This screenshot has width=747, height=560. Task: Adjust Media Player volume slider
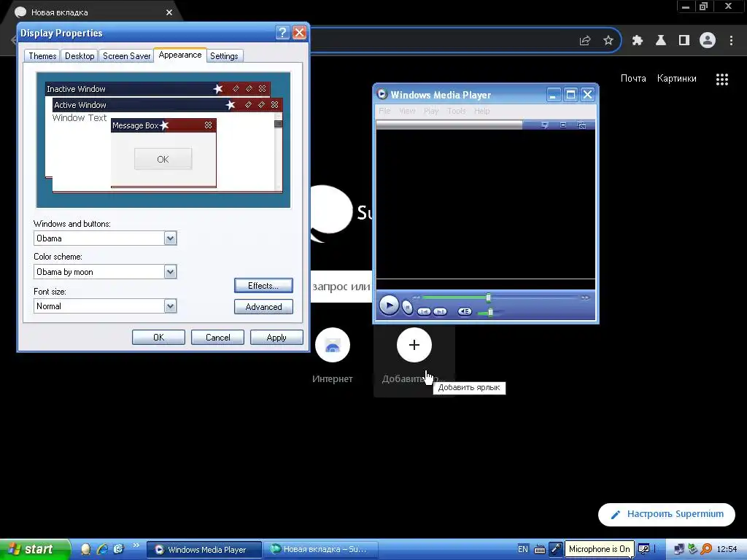490,312
